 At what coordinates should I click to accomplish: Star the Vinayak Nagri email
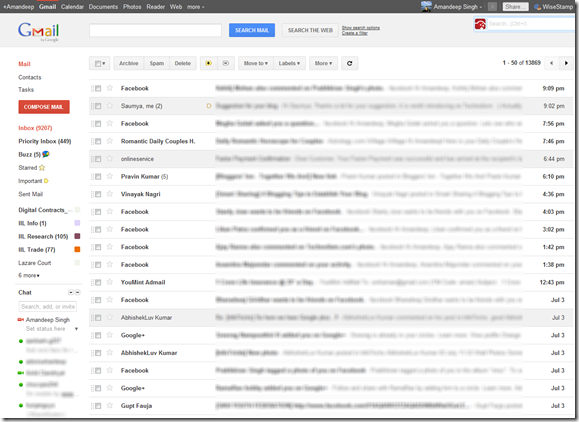coord(110,194)
